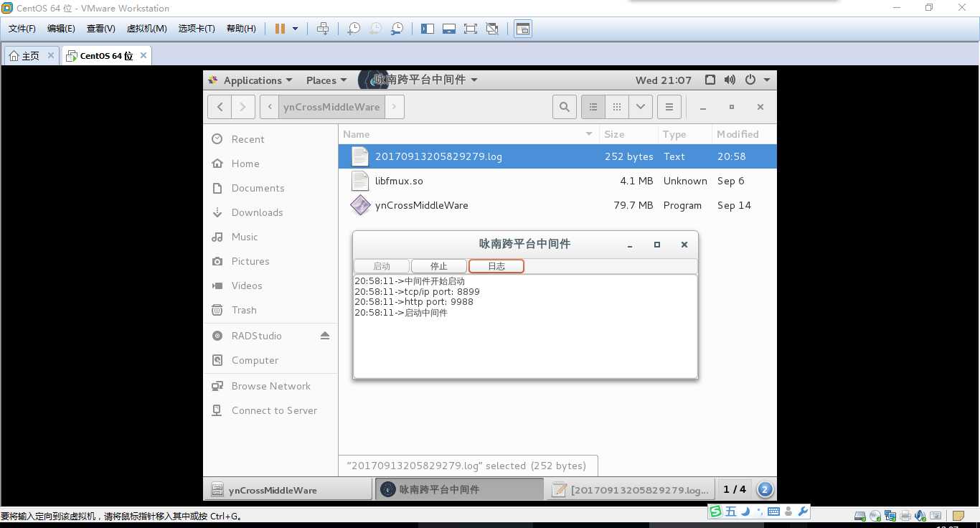980x528 pixels.
Task: Open the 文件(F) menu
Action: click(x=22, y=29)
